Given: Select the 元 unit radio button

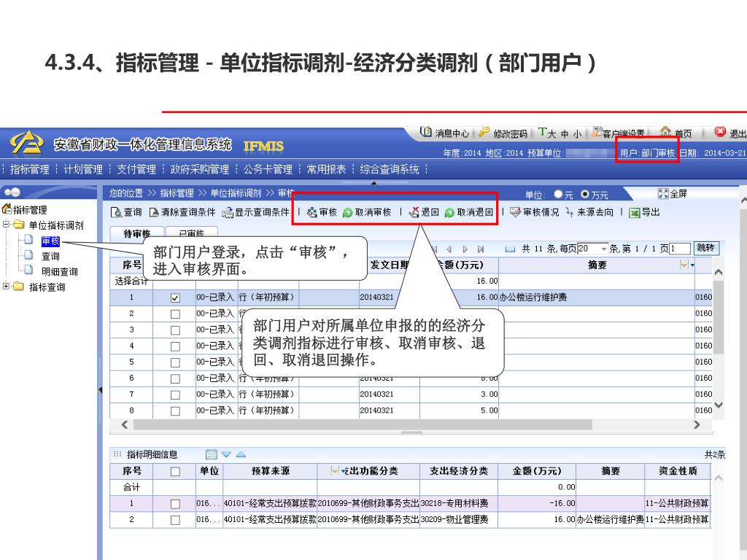Looking at the screenshot, I should [x=558, y=194].
